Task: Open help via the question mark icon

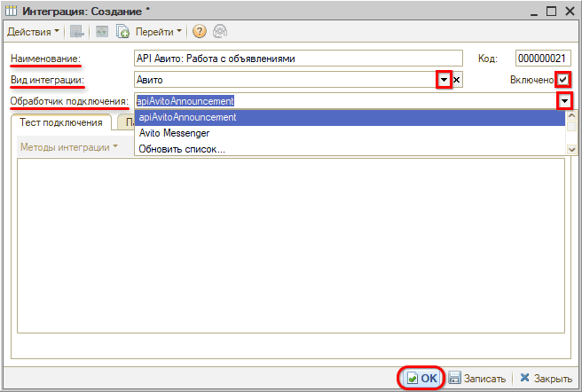Action: [x=199, y=32]
